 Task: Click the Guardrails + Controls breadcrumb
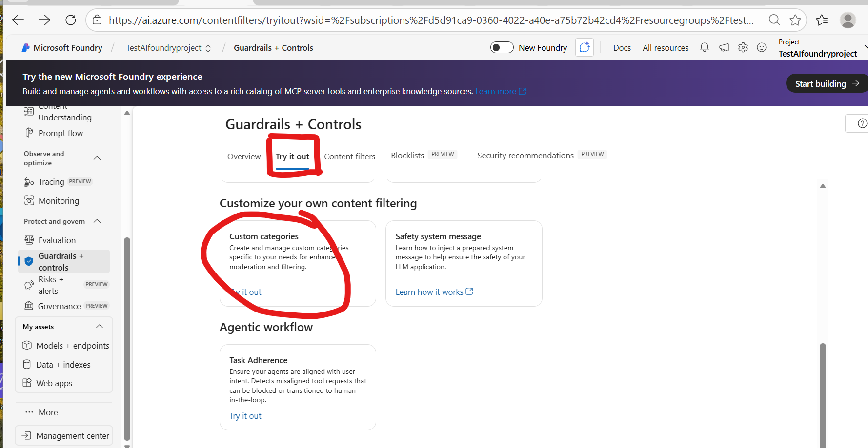coord(273,48)
